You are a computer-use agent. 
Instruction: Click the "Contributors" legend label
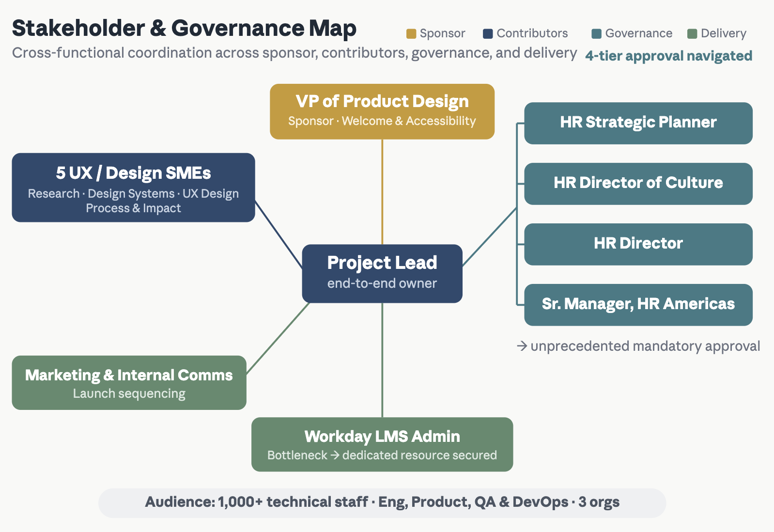[532, 33]
